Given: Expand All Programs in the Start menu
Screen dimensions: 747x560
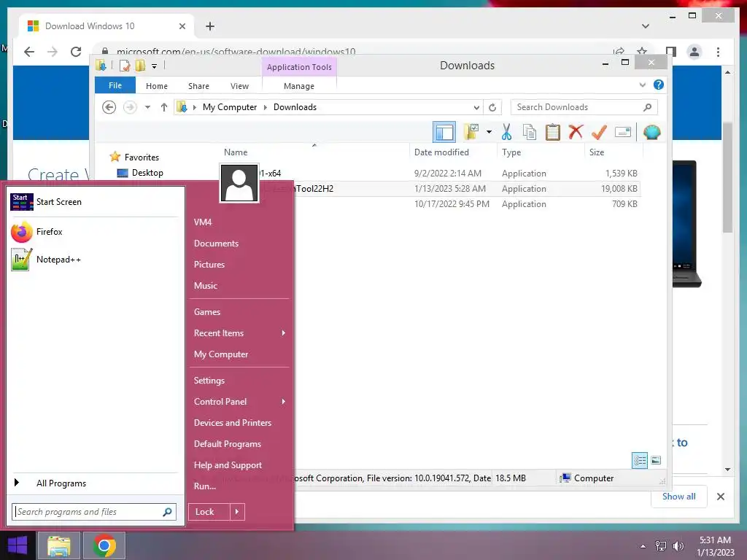Looking at the screenshot, I should coord(93,483).
